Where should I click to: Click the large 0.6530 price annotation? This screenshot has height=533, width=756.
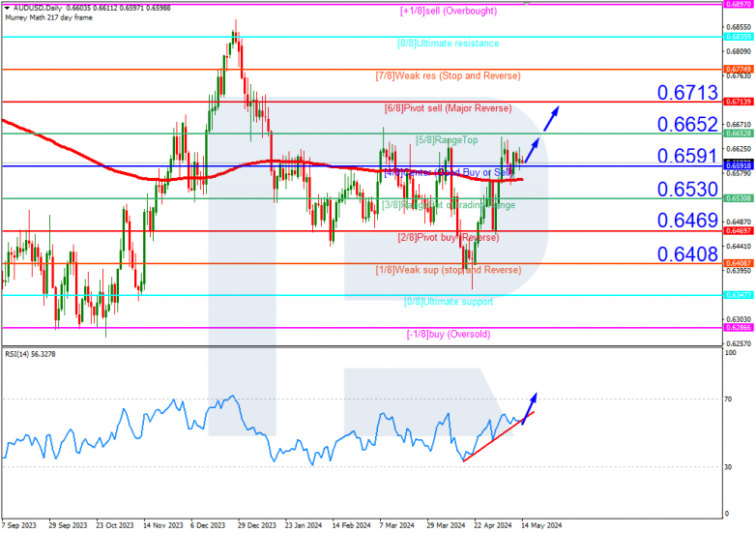[x=687, y=189]
